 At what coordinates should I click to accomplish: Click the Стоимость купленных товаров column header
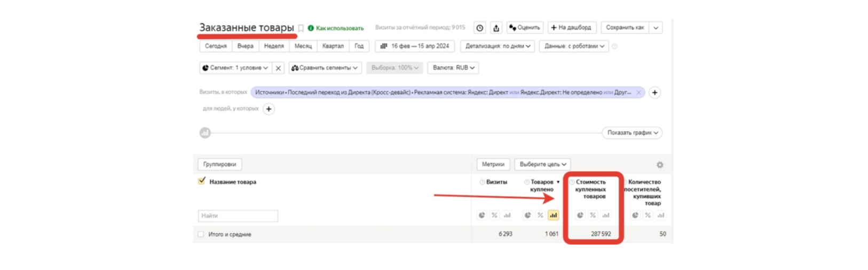(x=591, y=189)
